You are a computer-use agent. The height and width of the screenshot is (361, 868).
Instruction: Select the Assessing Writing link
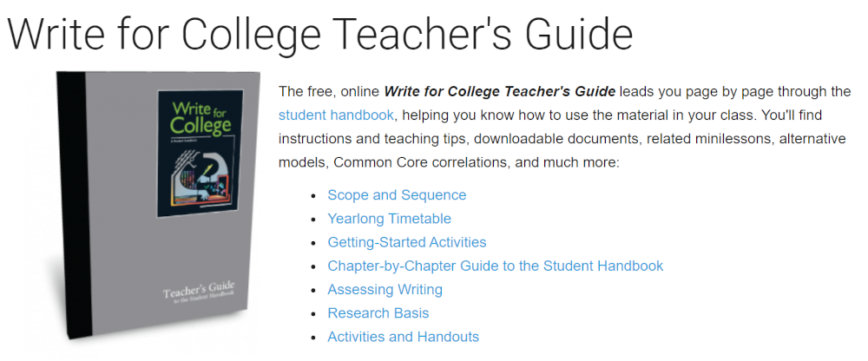point(385,289)
